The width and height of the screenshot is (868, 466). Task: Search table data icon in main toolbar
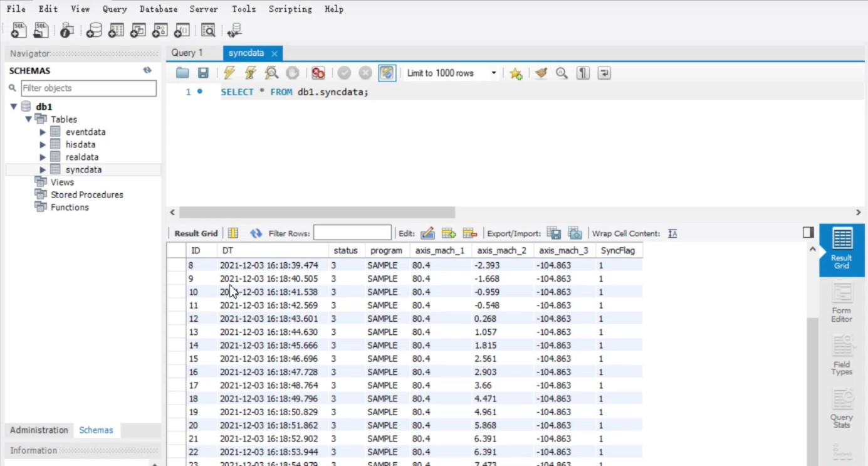pos(207,30)
